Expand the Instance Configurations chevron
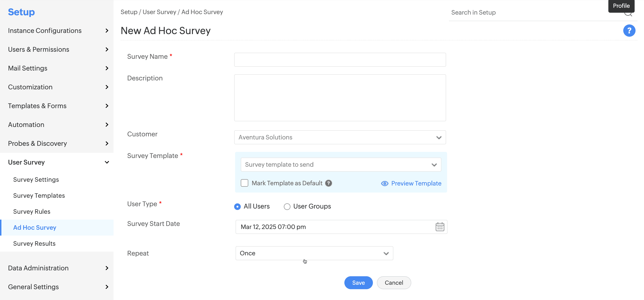This screenshot has height=300, width=644. coord(107,31)
